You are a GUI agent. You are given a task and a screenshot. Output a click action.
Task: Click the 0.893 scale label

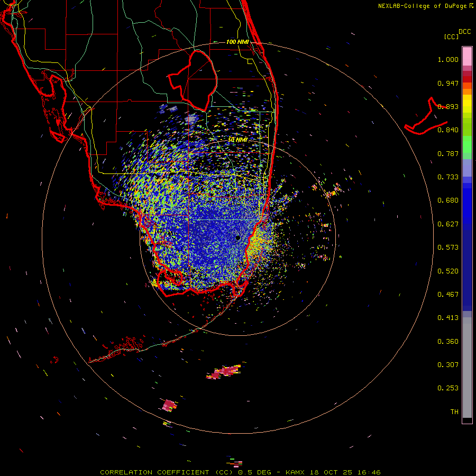click(x=448, y=106)
